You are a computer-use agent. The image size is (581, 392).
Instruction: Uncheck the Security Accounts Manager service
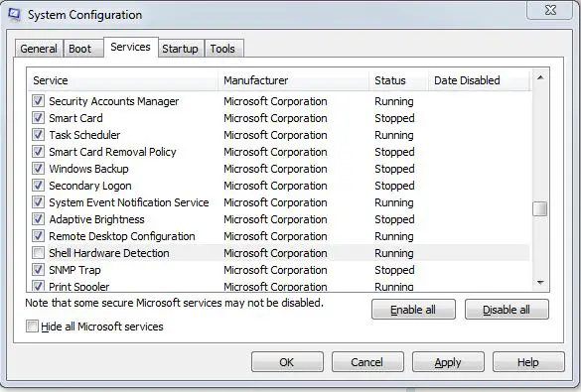[x=38, y=101]
